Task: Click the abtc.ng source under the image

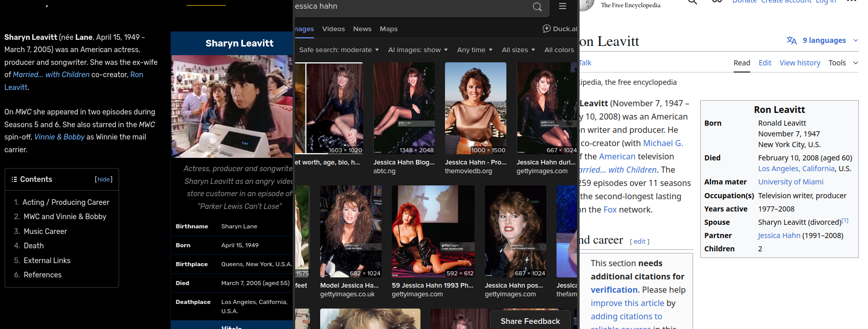Action: coord(385,171)
